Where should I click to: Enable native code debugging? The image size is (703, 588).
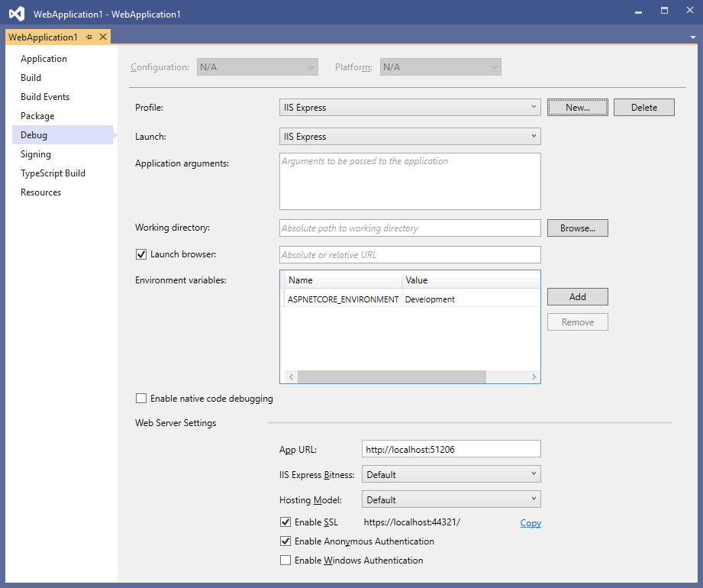coord(141,398)
